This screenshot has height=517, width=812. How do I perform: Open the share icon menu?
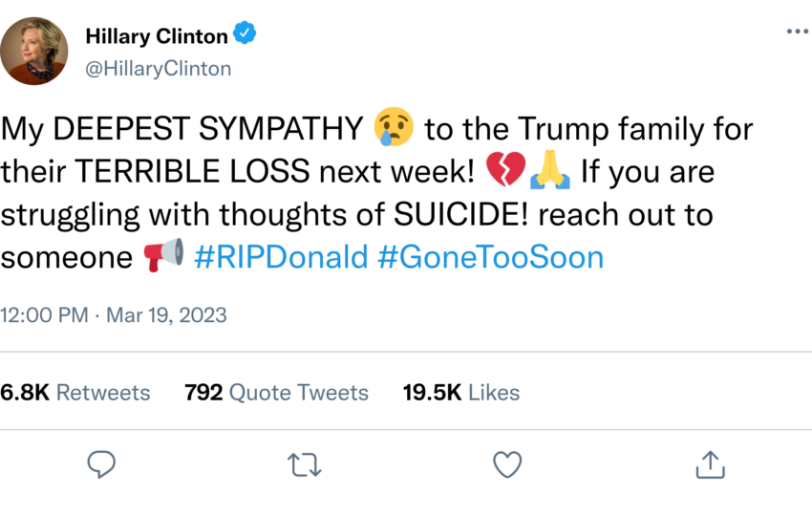pyautogui.click(x=709, y=464)
